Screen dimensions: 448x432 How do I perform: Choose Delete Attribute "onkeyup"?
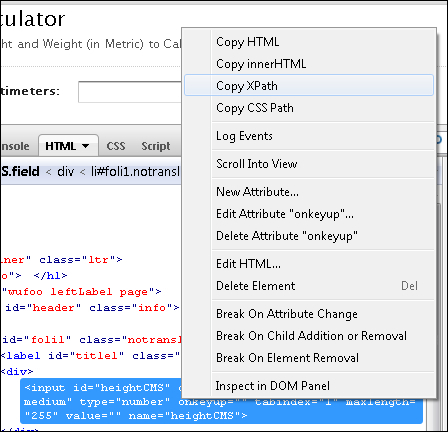[x=309, y=236]
